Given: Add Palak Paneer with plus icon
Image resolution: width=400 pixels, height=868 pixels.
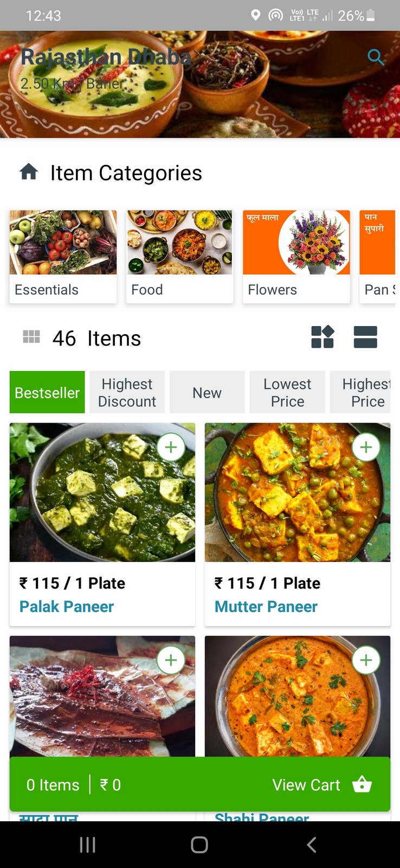Looking at the screenshot, I should 171,448.
